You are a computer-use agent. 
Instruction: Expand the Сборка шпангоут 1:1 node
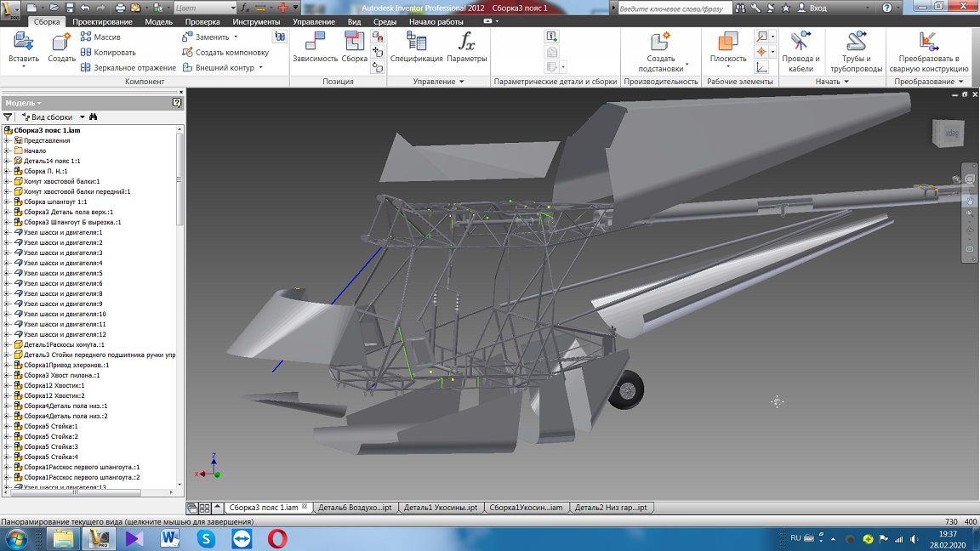pos(8,202)
